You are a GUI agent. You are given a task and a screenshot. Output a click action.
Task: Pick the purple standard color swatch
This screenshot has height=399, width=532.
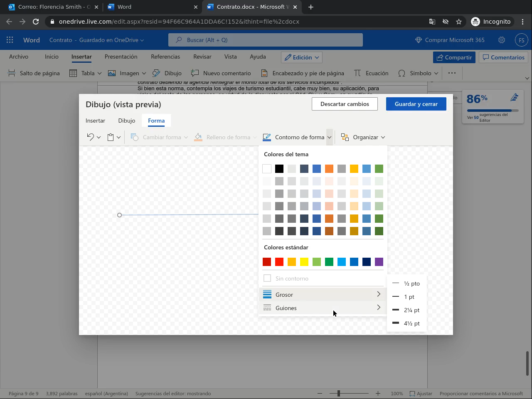point(379,262)
